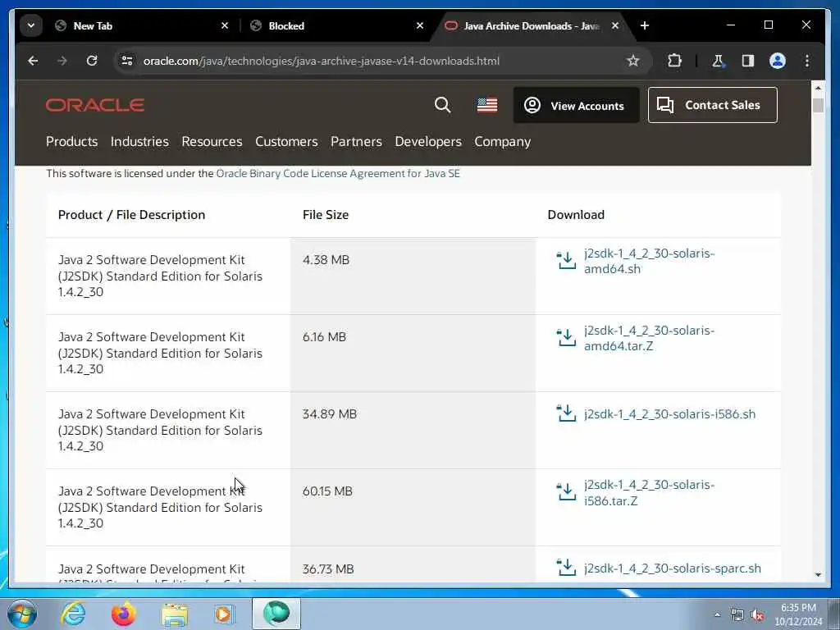840x630 pixels.
Task: Download j2sdk-1_4_2_30-solaris-i586.sh
Action: pyautogui.click(x=669, y=414)
